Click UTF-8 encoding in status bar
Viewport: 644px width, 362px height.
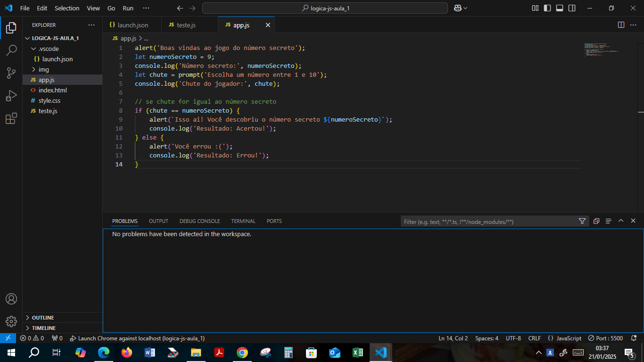click(513, 338)
